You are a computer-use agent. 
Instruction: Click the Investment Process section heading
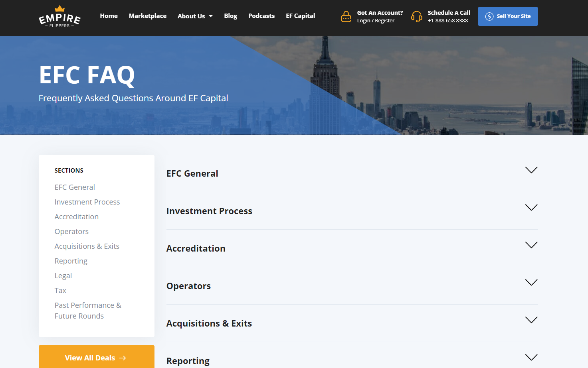pyautogui.click(x=209, y=211)
